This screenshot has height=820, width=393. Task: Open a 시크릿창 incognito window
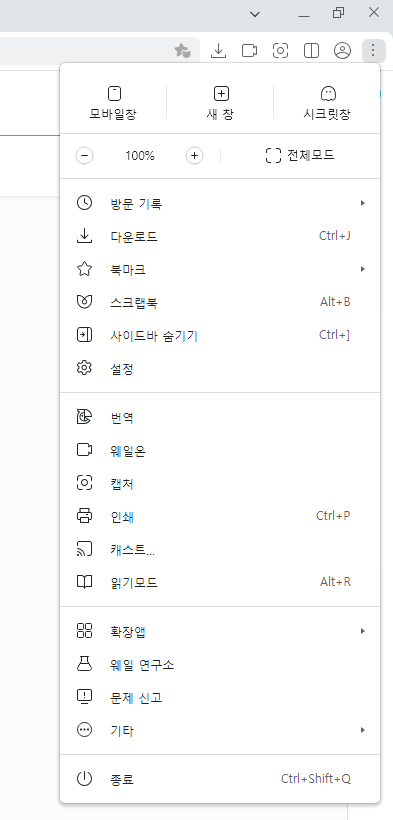[x=327, y=104]
